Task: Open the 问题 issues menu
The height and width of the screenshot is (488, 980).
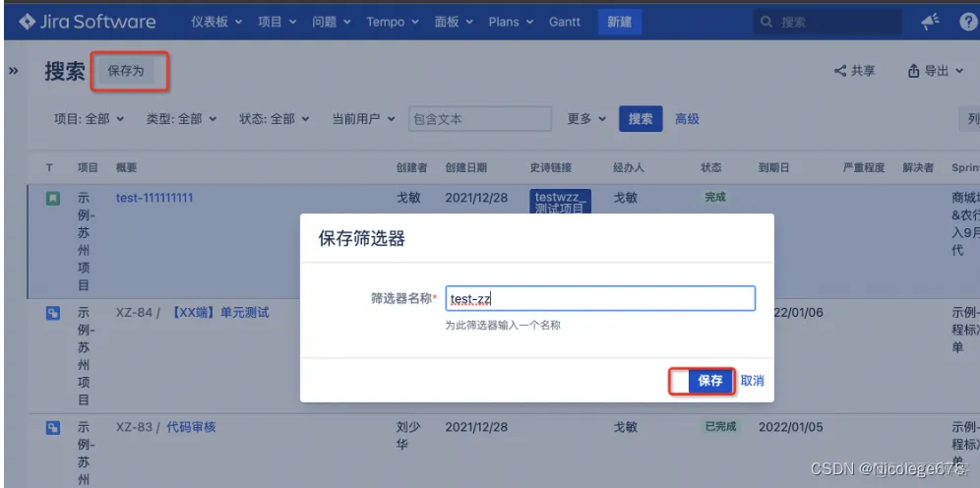Action: pyautogui.click(x=332, y=22)
